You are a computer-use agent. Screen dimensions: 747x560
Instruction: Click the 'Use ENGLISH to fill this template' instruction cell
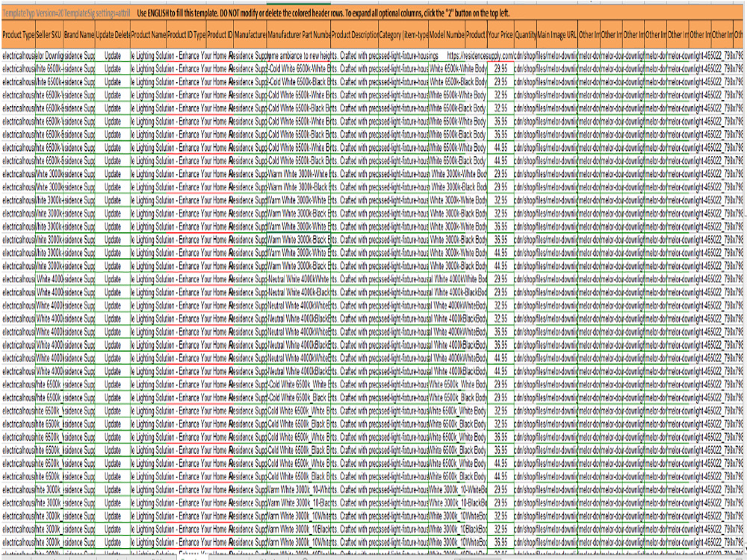pos(323,13)
